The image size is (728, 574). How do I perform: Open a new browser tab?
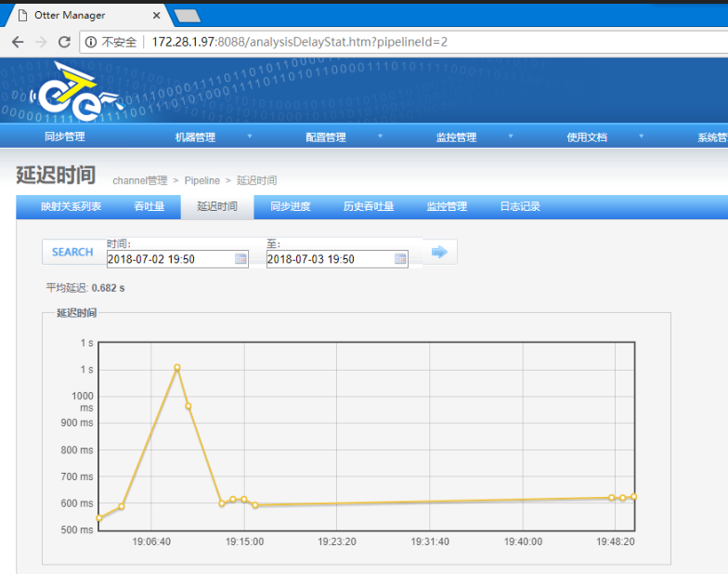coord(188,17)
